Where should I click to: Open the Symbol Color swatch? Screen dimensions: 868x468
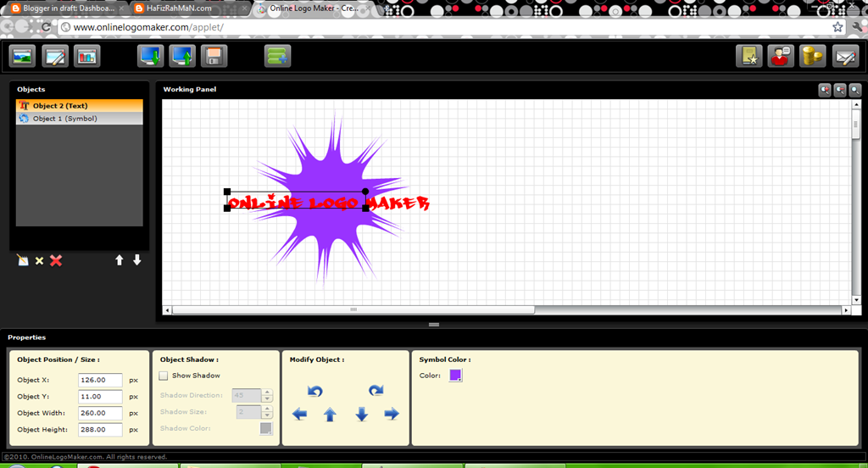tap(455, 376)
